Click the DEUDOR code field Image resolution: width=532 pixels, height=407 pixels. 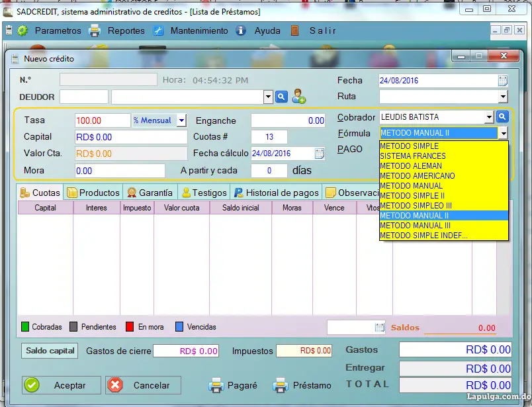[x=84, y=97]
